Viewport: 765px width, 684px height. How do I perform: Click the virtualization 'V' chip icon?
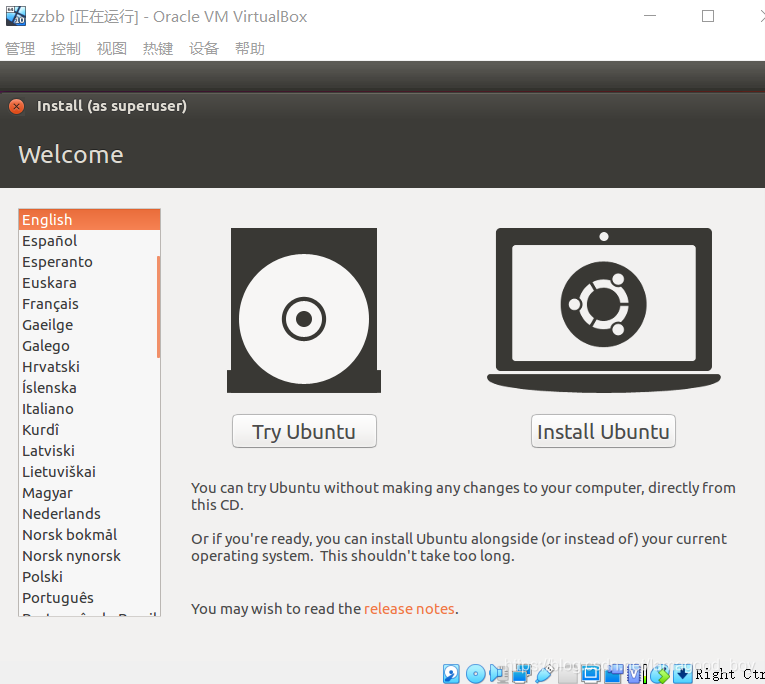pyautogui.click(x=634, y=674)
